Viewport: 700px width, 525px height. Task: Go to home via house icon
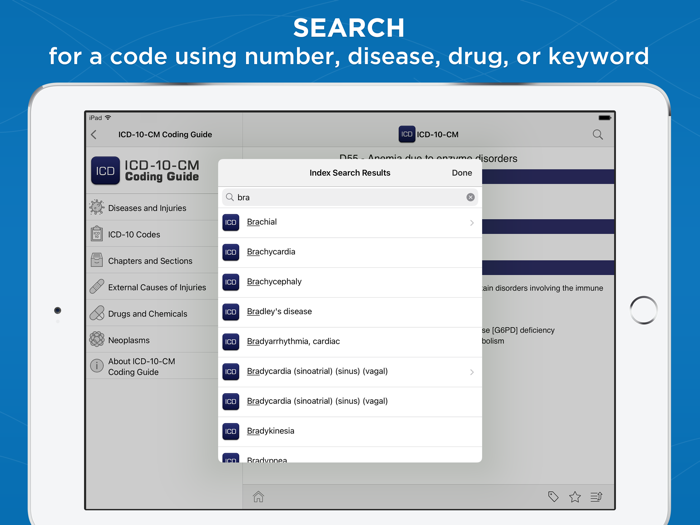(258, 496)
